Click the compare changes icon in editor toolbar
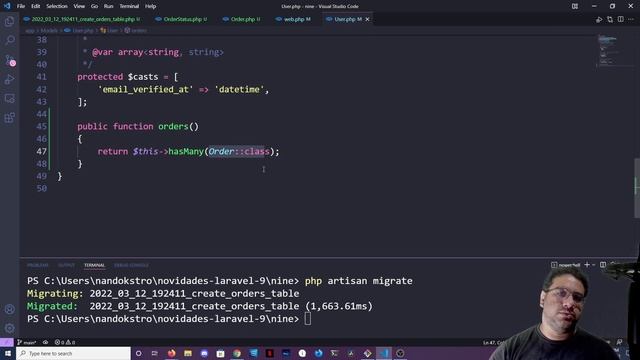 pos(610,19)
